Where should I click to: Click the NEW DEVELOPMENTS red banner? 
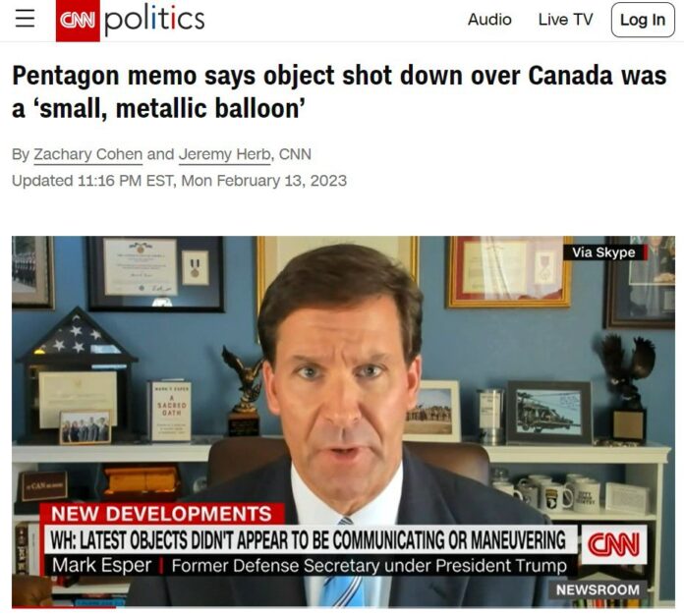coord(162,514)
